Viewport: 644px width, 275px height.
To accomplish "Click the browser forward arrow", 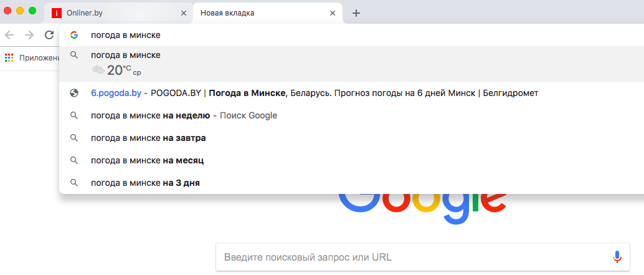I will [29, 35].
